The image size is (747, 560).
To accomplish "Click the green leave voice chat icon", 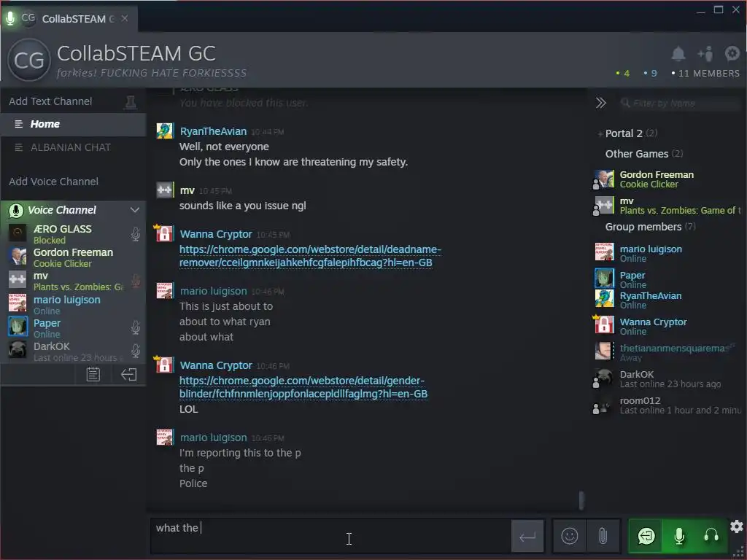I will pyautogui.click(x=646, y=536).
